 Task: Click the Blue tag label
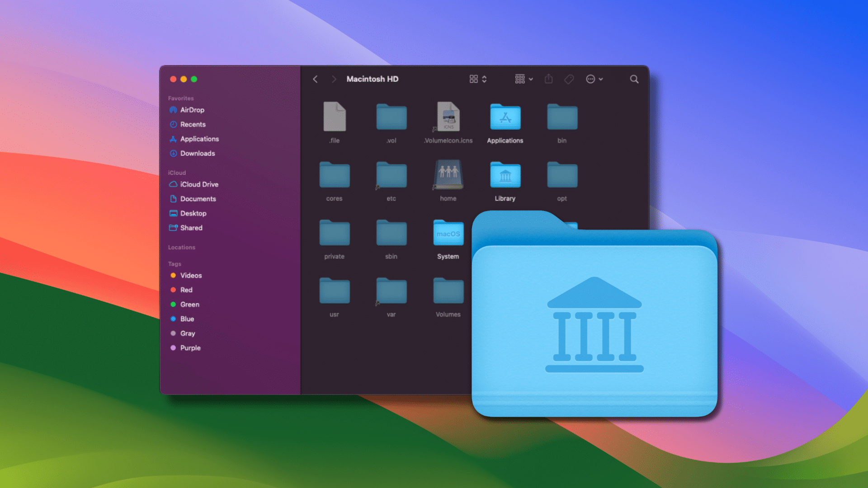click(x=187, y=319)
